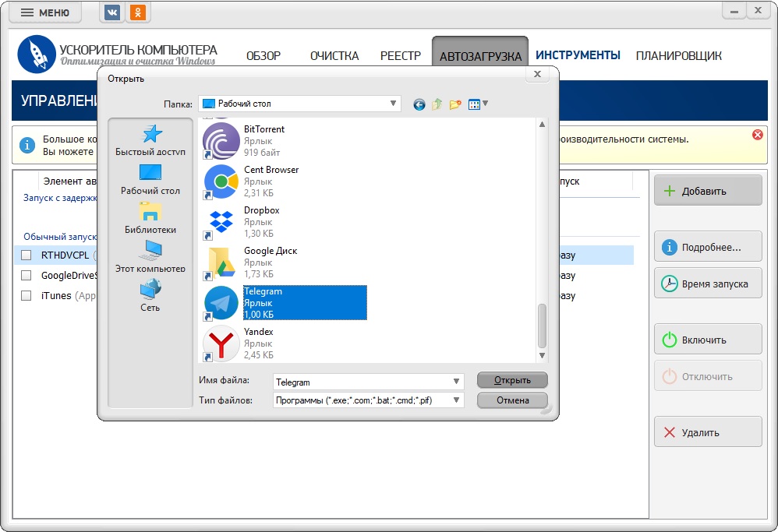Click the Включить button
778x532 pixels.
708,339
